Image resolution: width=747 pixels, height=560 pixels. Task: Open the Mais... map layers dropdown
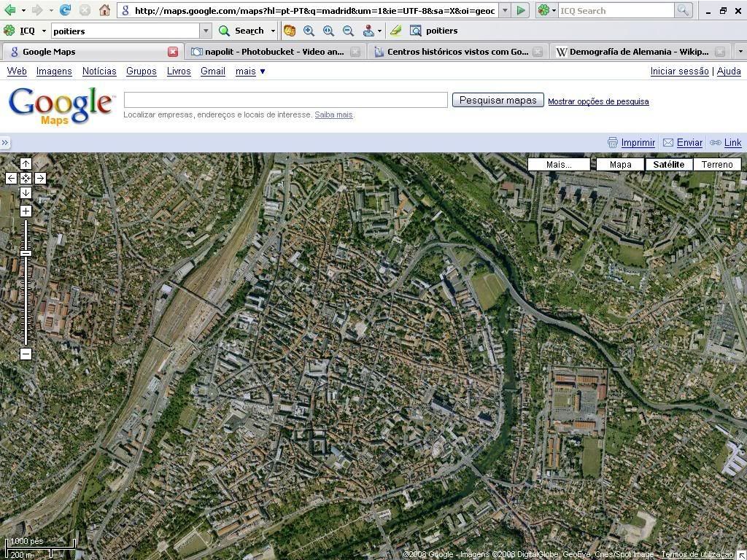tap(559, 164)
